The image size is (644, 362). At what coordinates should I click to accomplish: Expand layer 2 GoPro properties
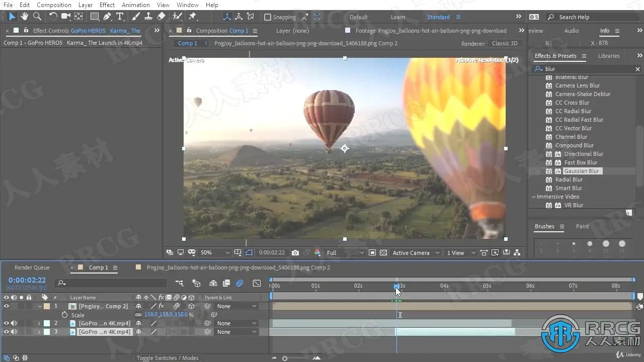39,323
